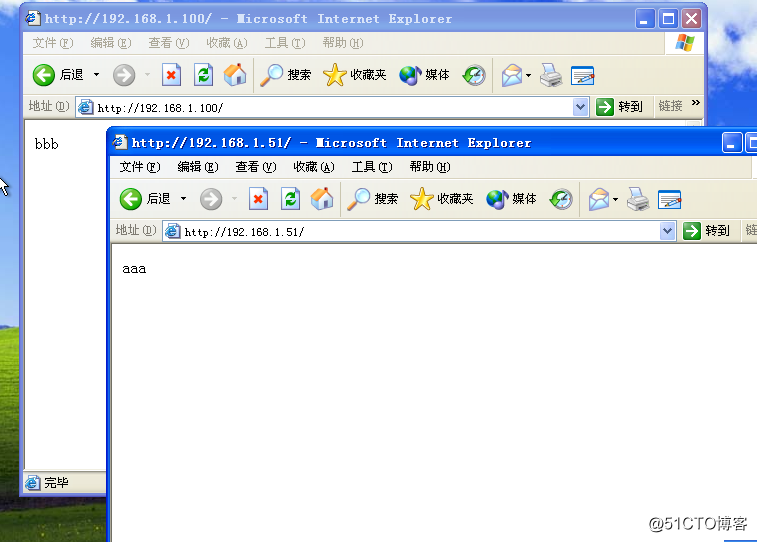Image resolution: width=757 pixels, height=542 pixels.
Task: Open Search pane in 192.168.1.100 window
Action: click(285, 75)
